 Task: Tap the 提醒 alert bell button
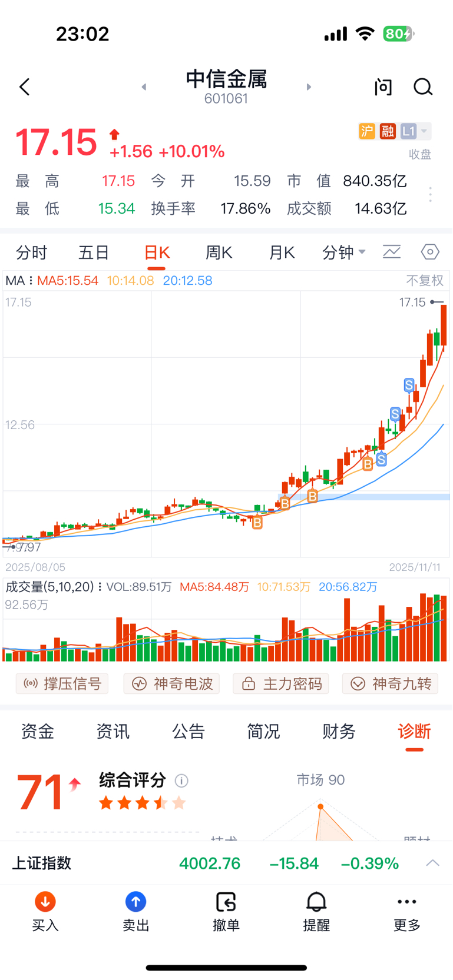[316, 912]
